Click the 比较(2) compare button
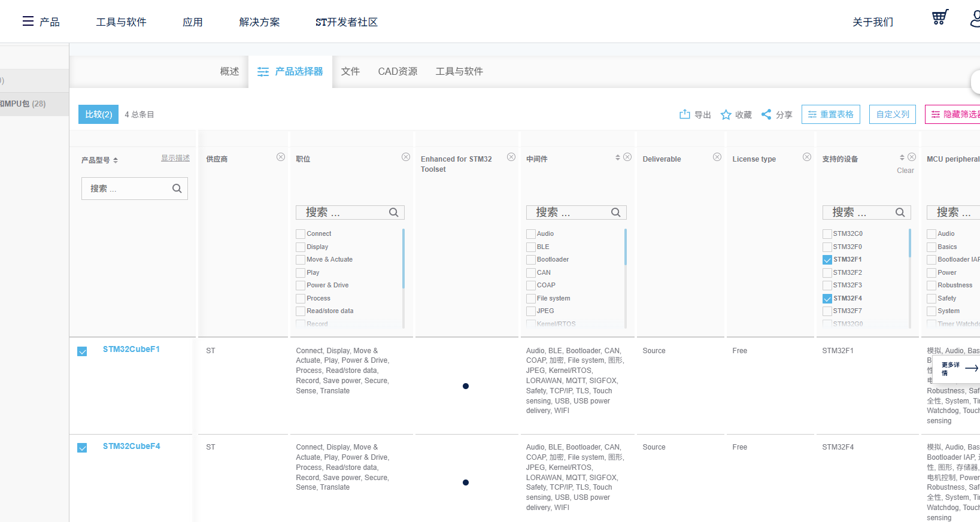 coord(98,114)
